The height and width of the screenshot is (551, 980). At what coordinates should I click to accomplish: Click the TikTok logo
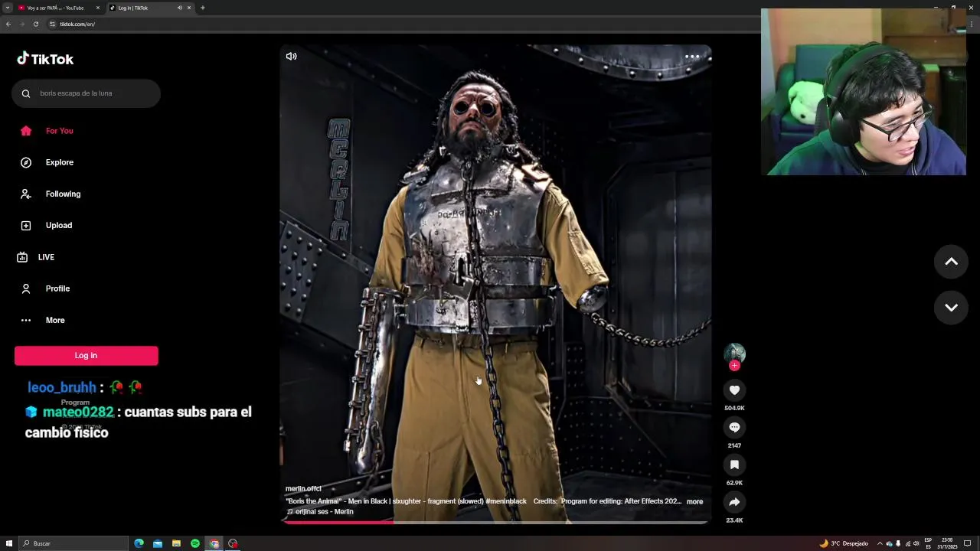[x=45, y=59]
